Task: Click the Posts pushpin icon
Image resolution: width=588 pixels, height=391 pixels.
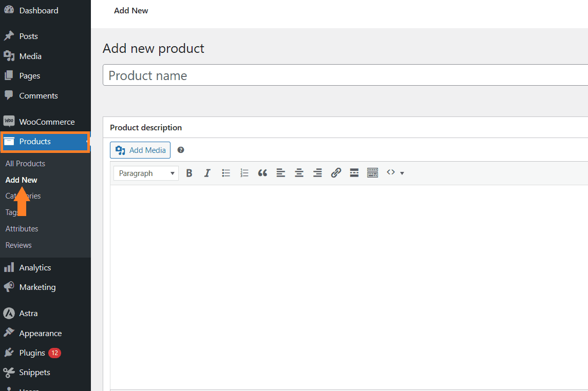Action: coord(9,36)
